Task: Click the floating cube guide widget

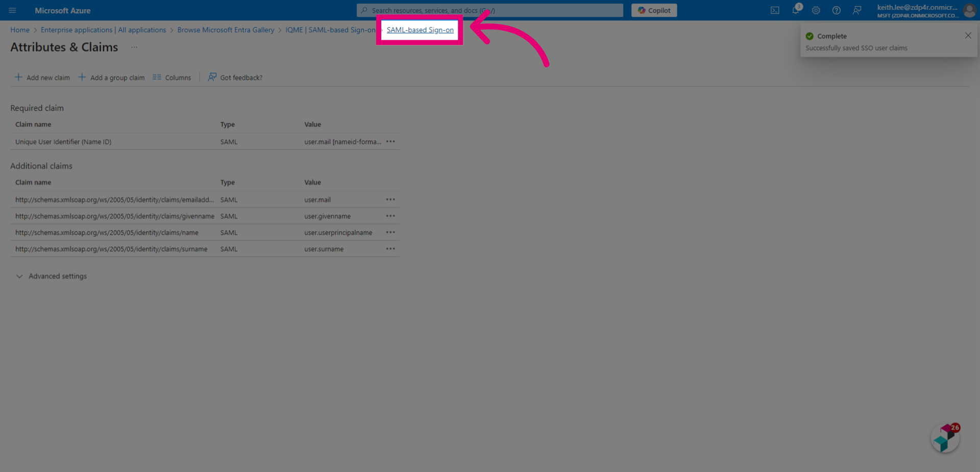Action: point(946,438)
